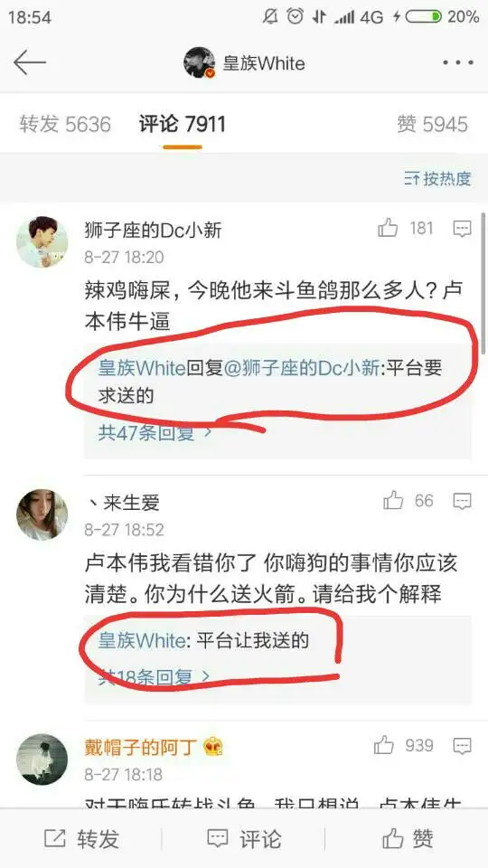Open the 按热度 sort dropdown
This screenshot has height=868, width=488.
click(437, 178)
